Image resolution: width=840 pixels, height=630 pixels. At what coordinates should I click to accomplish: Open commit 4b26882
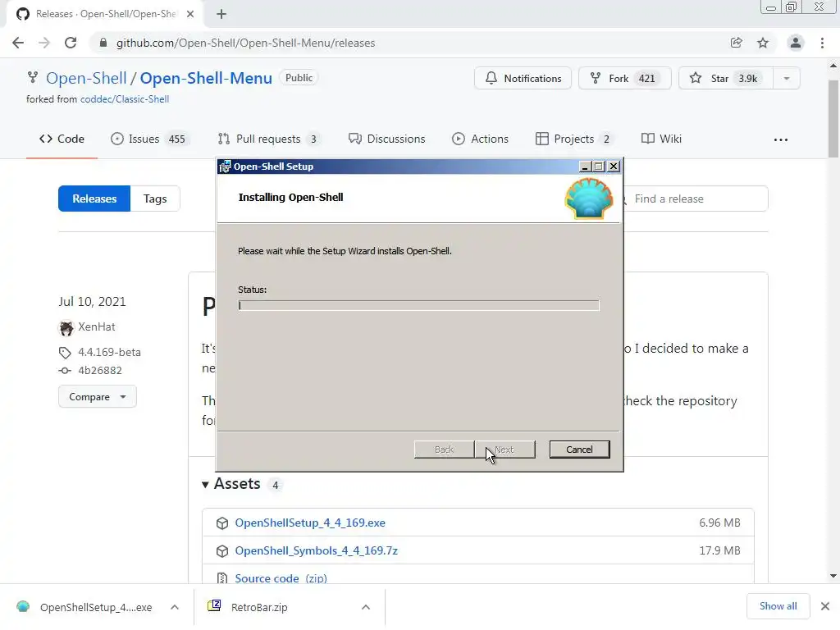99,370
